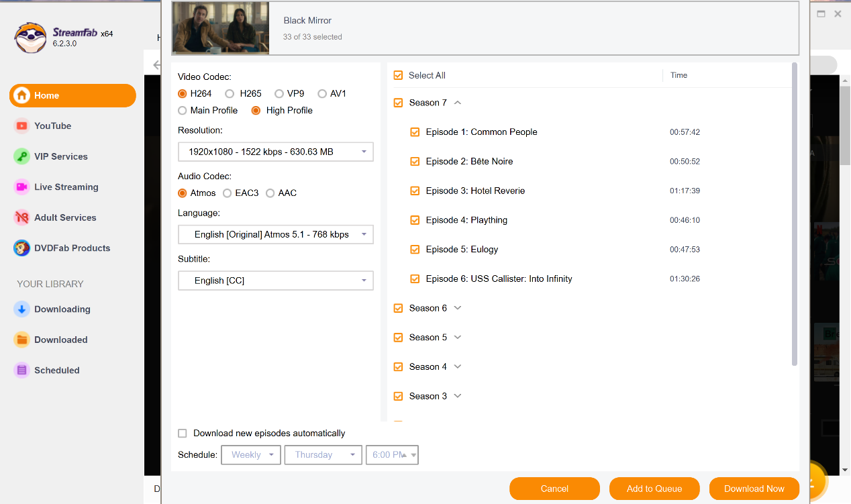Uncheck Episode 5: Eulogy
851x504 pixels.
pyautogui.click(x=415, y=249)
